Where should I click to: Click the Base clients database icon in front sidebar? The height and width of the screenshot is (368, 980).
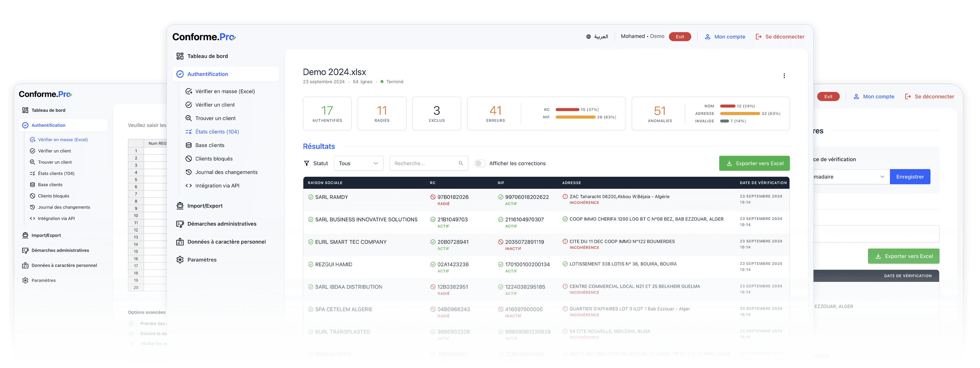189,145
